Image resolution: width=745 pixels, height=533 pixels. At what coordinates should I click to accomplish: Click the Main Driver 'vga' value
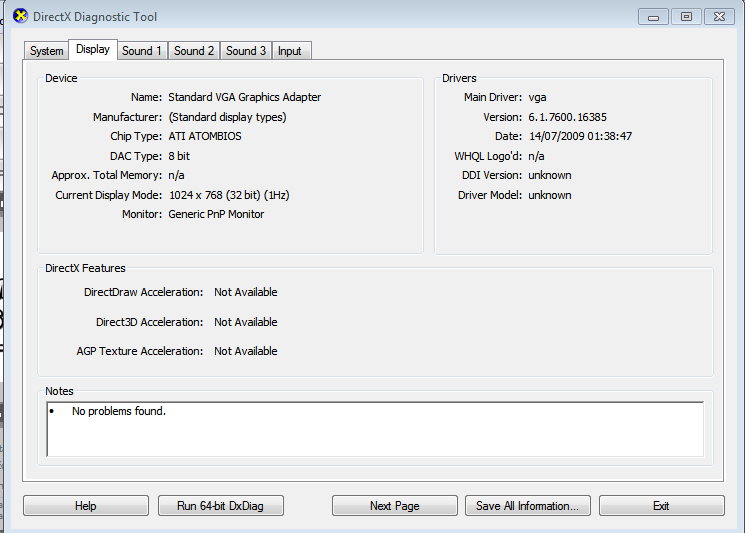[537, 98]
